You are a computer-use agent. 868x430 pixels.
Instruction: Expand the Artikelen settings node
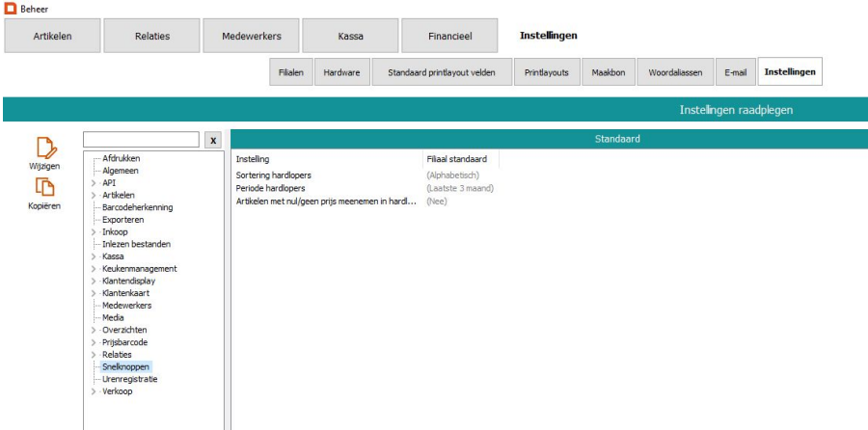93,195
